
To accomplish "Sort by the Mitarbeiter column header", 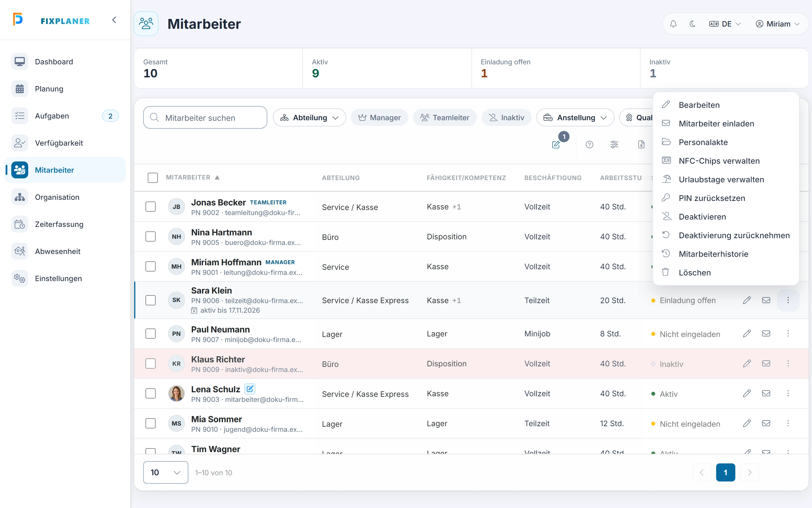I will (193, 178).
